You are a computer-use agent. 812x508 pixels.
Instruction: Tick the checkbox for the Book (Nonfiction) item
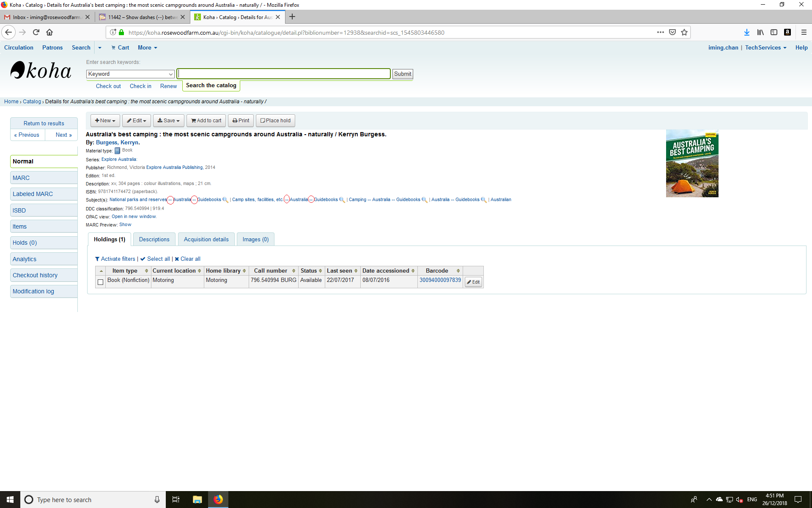coord(100,282)
